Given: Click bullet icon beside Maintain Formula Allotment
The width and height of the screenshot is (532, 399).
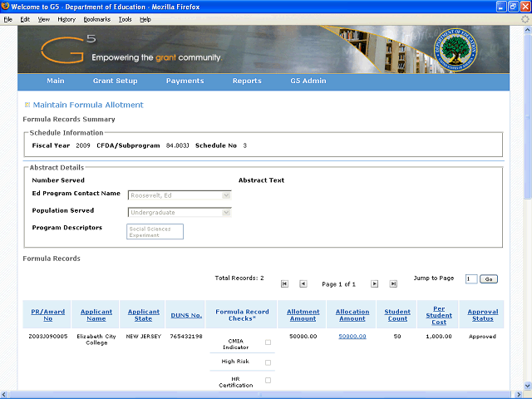Looking at the screenshot, I should 27,105.
